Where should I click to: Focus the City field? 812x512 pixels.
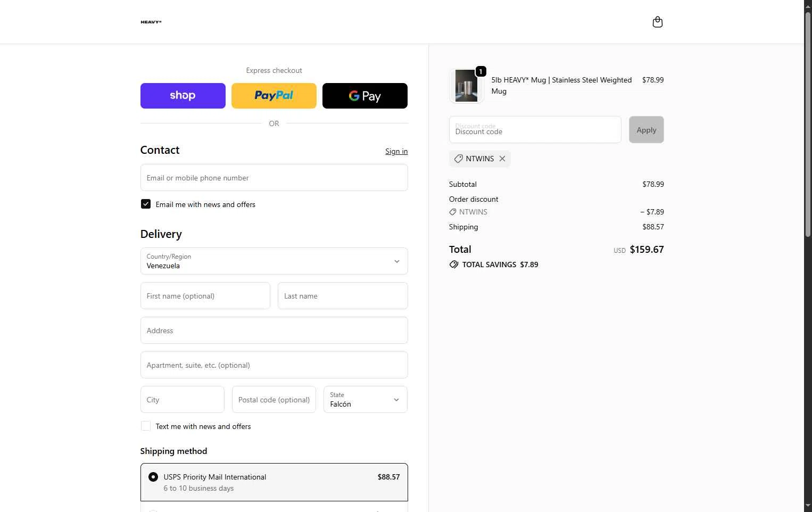pos(183,400)
